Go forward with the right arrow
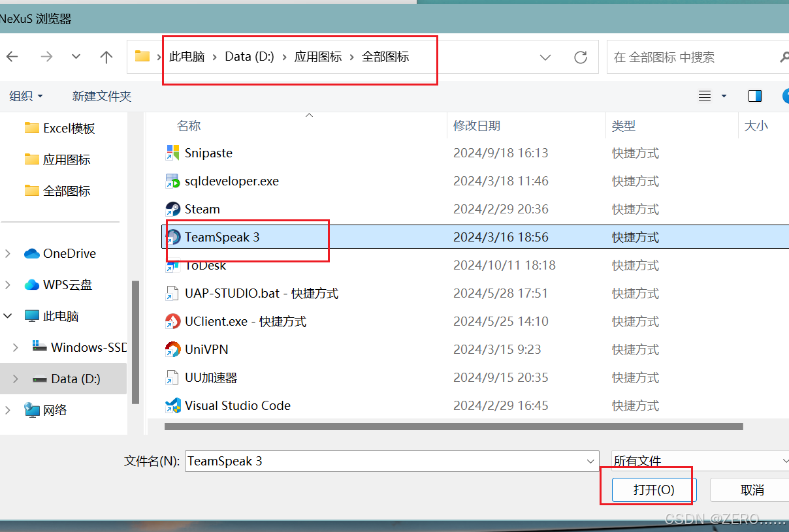 pyautogui.click(x=46, y=57)
